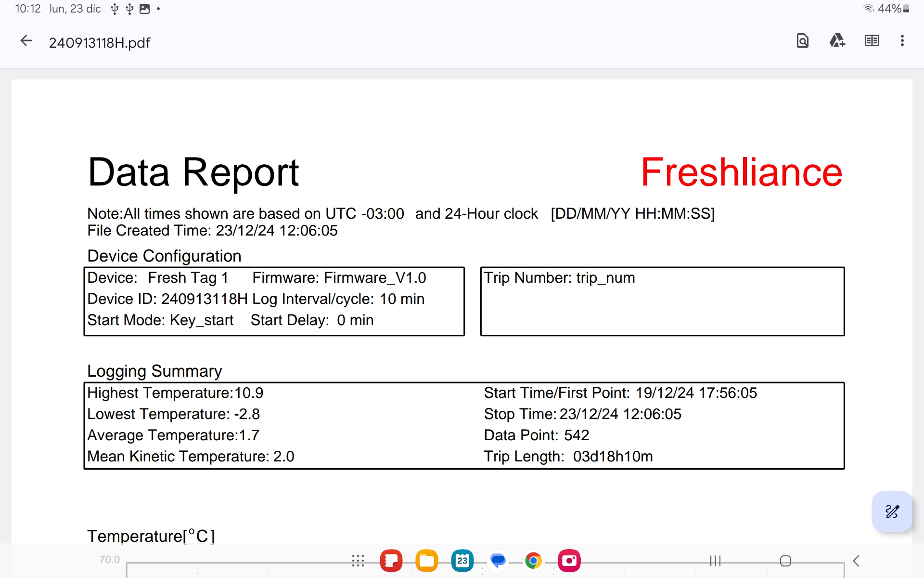Screen dimensions: 924x578
Task: Select Mean Kinetic Temperature: 2.0 line
Action: tap(191, 457)
